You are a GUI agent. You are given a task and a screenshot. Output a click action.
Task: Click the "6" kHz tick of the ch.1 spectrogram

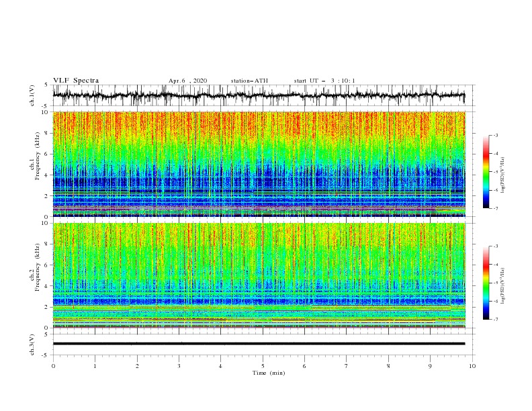point(47,154)
